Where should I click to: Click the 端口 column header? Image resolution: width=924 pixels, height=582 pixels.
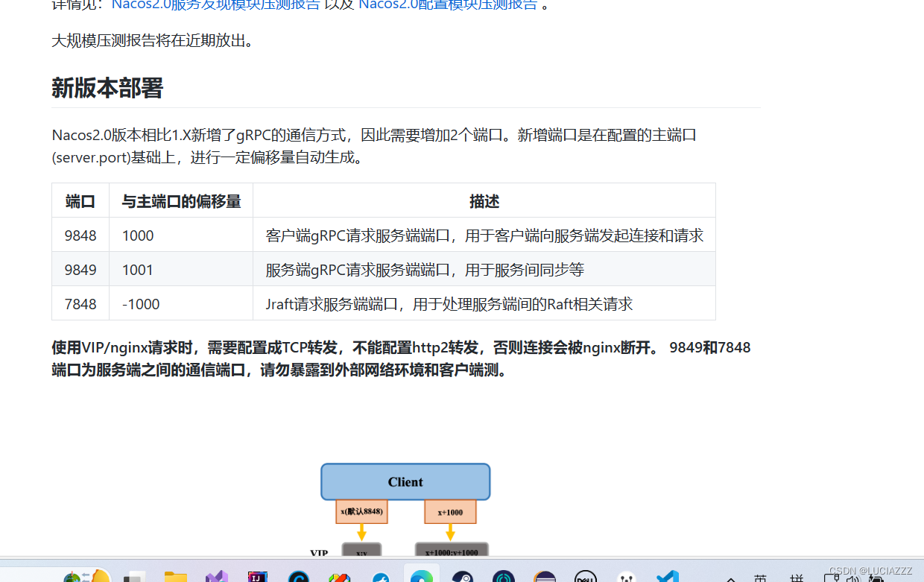coord(80,200)
